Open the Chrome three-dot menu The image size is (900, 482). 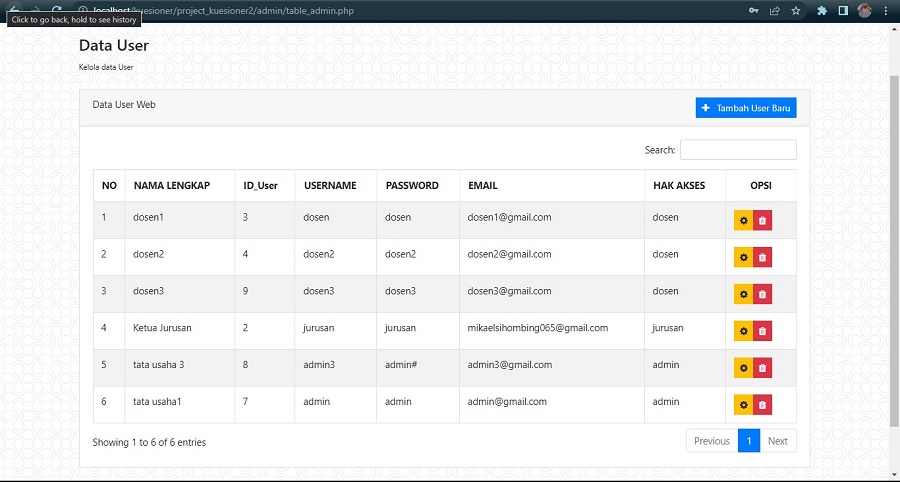[x=886, y=10]
